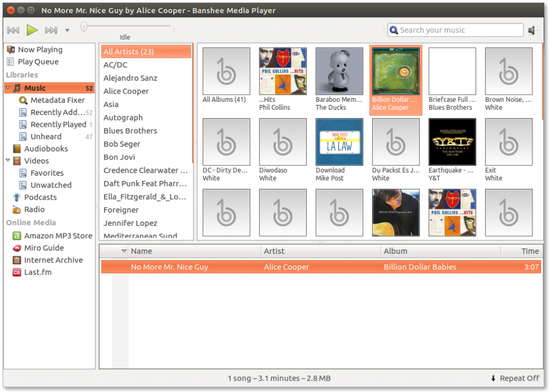Click the artist list scrollbar
The height and width of the screenshot is (392, 549).
(x=192, y=103)
